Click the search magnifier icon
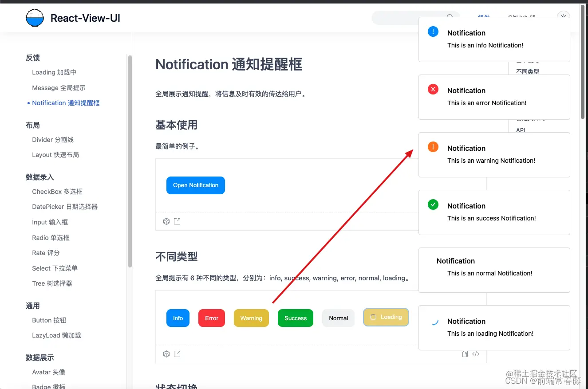This screenshot has height=389, width=588. (450, 17)
